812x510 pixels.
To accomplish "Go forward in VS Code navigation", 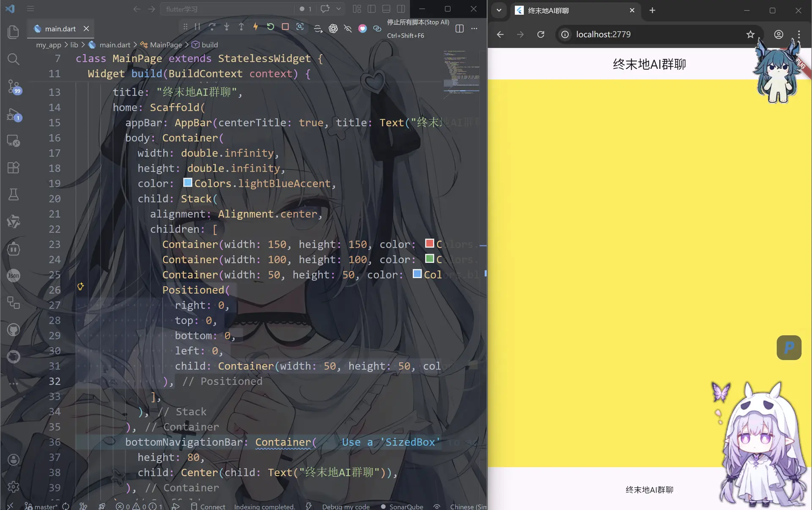I will (x=151, y=9).
